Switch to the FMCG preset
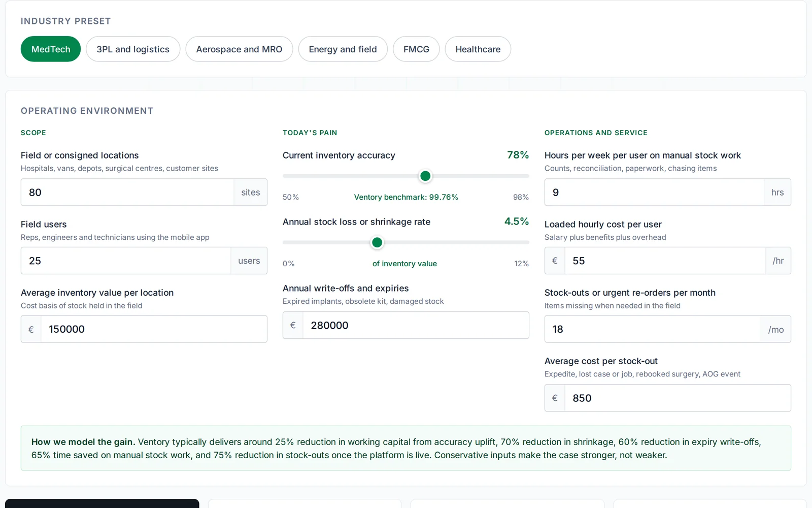The width and height of the screenshot is (812, 508). click(x=416, y=49)
